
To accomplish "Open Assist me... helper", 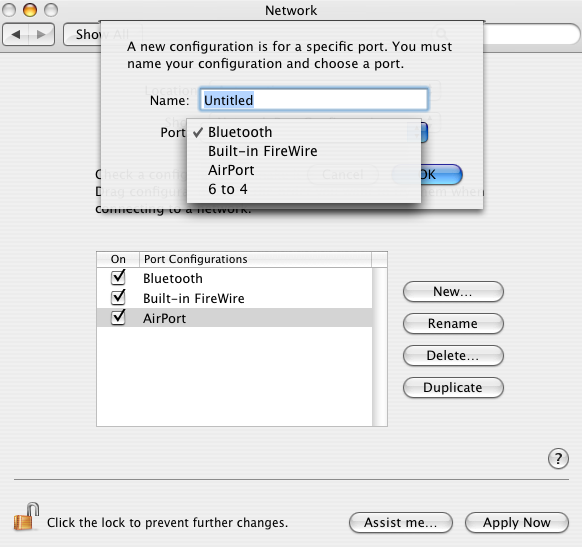I will coord(400,523).
